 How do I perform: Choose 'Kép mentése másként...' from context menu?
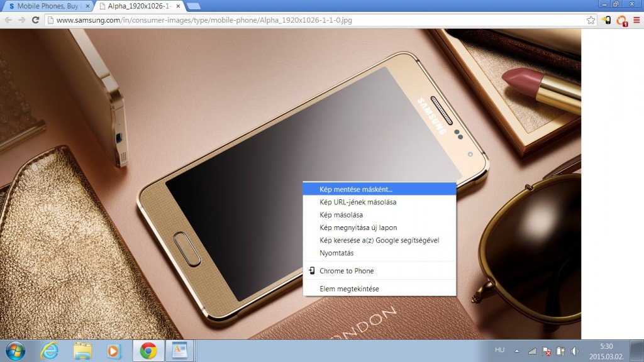(x=355, y=189)
